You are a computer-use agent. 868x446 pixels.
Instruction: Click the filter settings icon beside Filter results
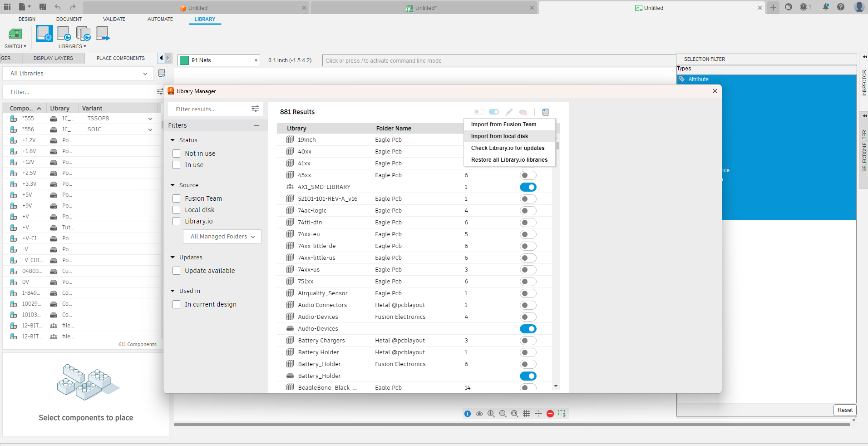tap(255, 109)
